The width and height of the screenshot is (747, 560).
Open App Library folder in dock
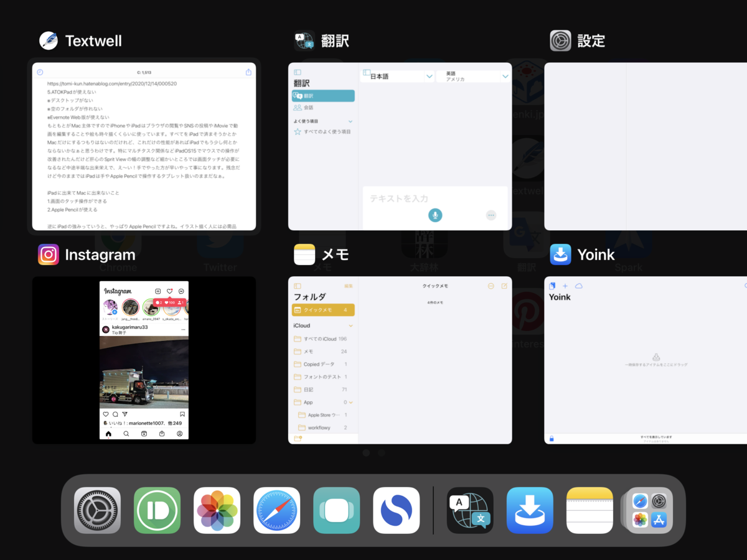point(649,510)
